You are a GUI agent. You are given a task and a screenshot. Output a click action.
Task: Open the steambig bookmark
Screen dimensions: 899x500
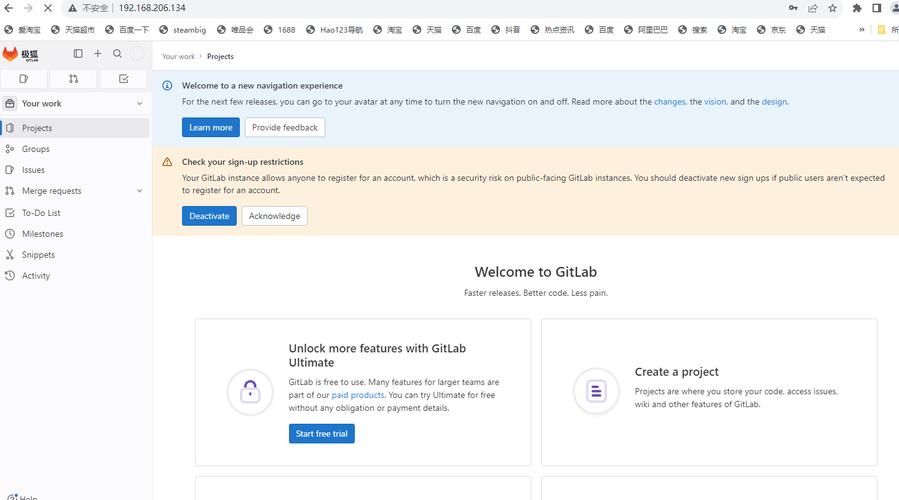tap(182, 30)
